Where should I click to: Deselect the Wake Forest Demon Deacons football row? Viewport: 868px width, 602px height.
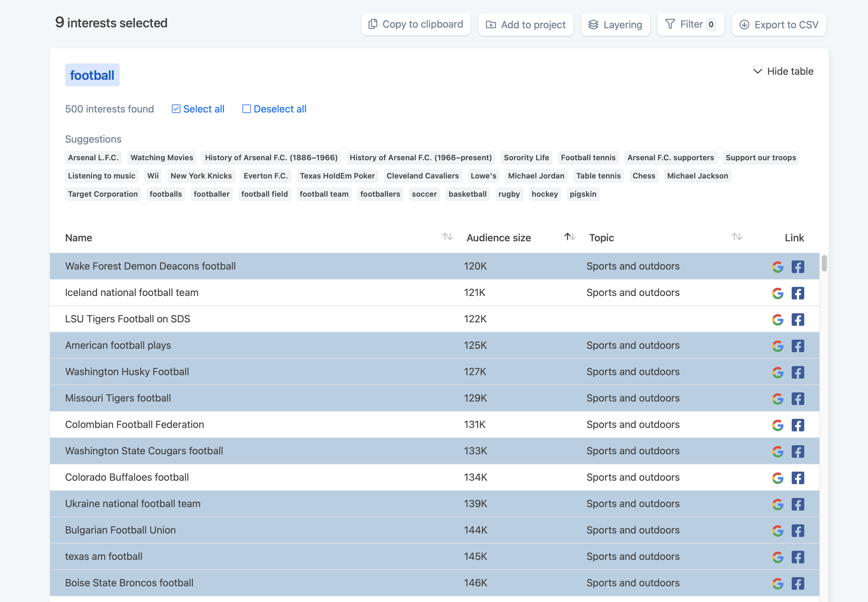pos(435,266)
